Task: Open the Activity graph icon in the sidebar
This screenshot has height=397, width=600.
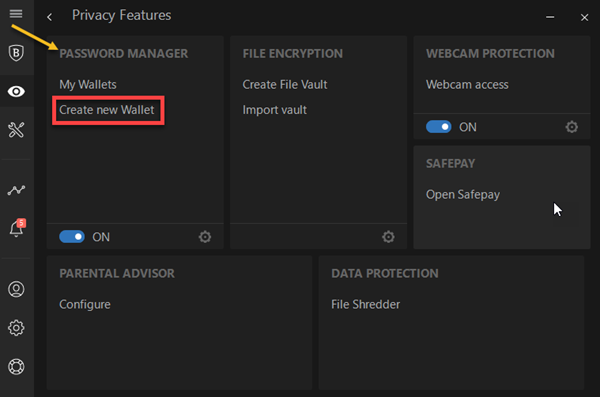Action: point(16,190)
